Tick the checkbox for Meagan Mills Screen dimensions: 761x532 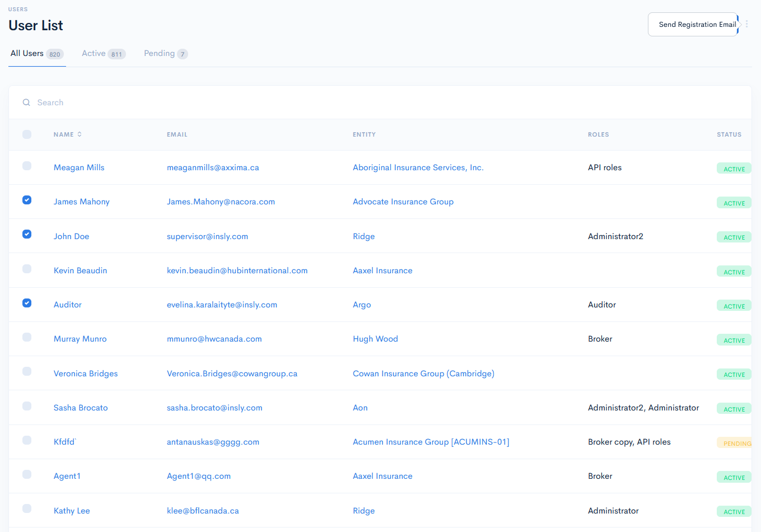(x=27, y=166)
